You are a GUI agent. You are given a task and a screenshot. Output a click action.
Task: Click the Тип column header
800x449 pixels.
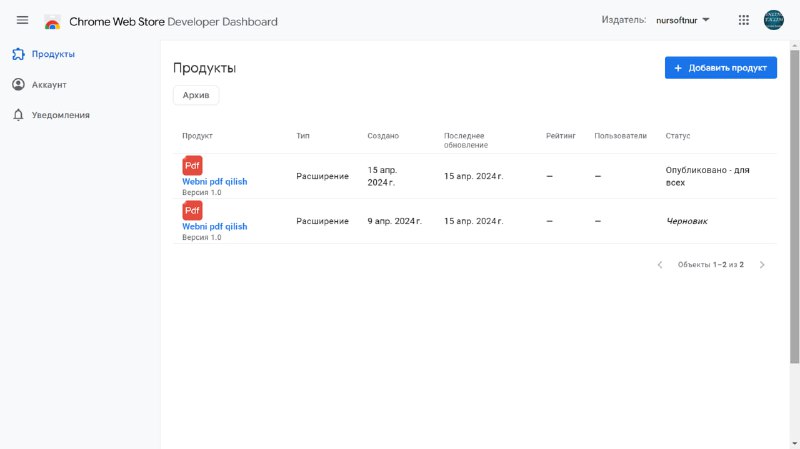[303, 136]
